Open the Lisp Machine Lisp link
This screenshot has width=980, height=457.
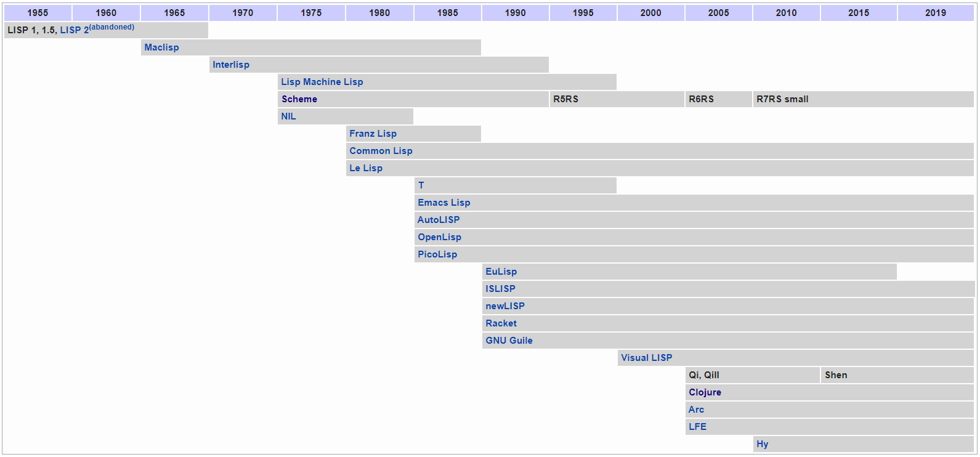[x=322, y=82]
